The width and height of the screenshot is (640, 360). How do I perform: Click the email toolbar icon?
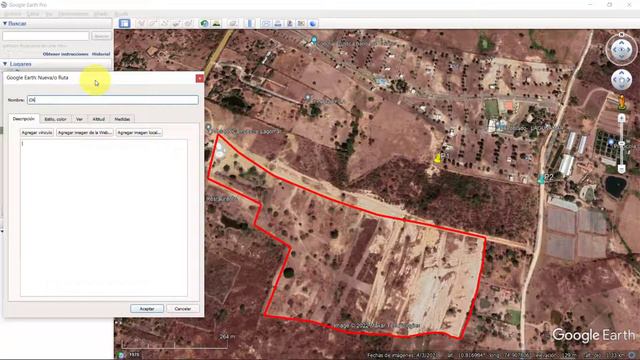click(266, 23)
